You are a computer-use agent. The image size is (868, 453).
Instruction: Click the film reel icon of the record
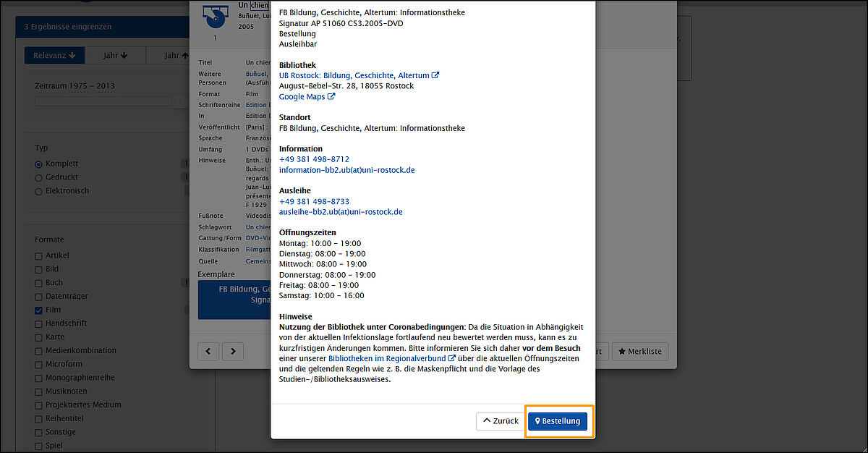click(x=214, y=15)
